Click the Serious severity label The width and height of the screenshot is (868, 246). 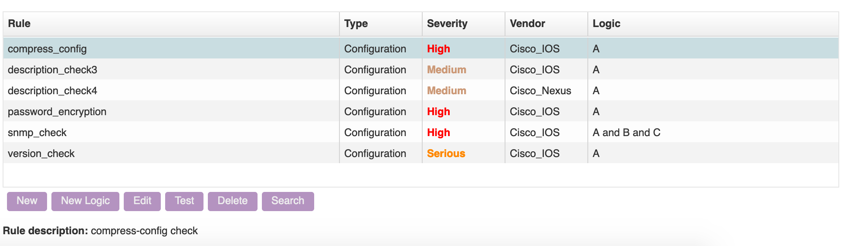coord(446,154)
